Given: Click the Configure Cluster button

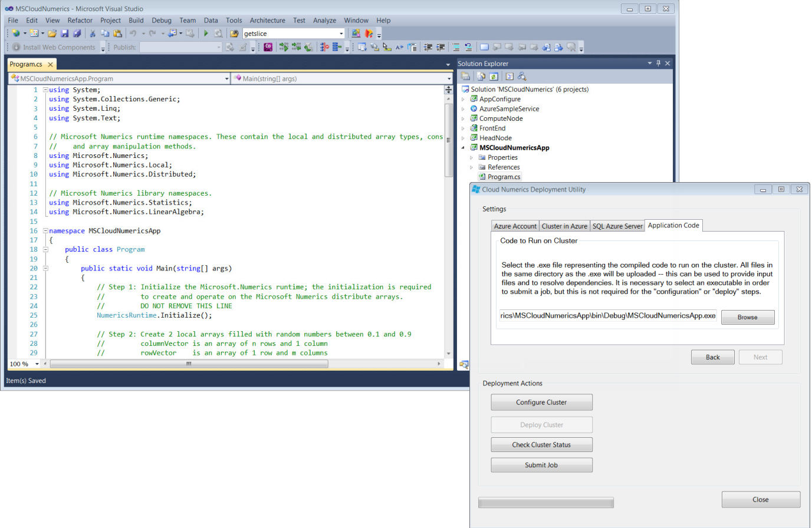Looking at the screenshot, I should pos(541,402).
